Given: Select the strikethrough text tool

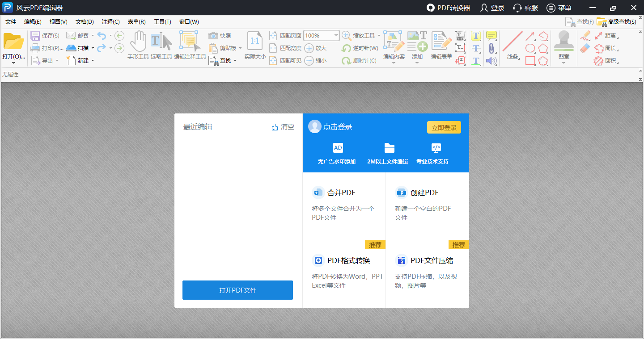Looking at the screenshot, I should pyautogui.click(x=476, y=48).
